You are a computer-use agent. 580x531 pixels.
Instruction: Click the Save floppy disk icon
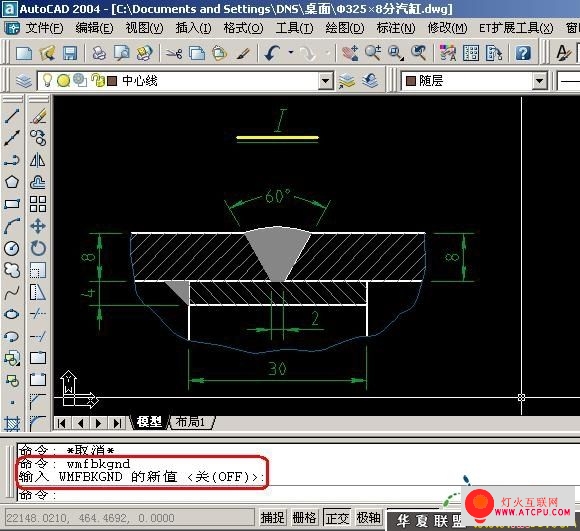[x=70, y=53]
